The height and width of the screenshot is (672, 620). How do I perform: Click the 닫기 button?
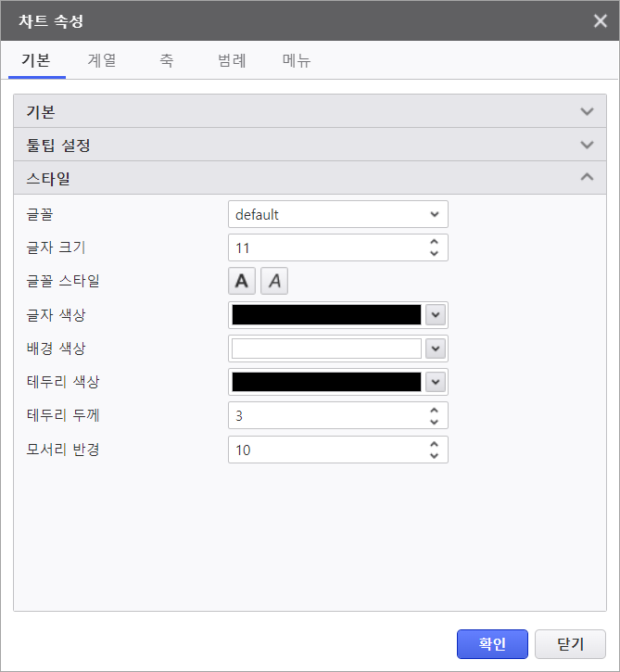coord(570,643)
